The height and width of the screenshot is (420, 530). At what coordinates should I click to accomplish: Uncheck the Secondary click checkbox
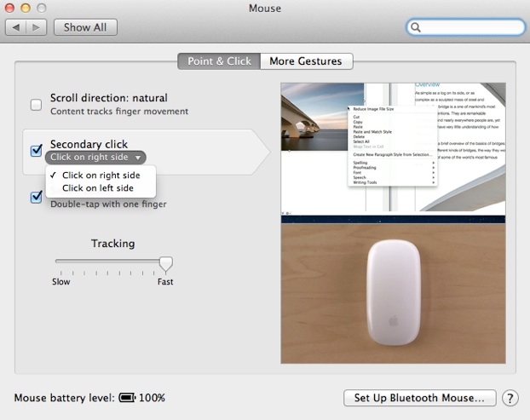pos(36,151)
